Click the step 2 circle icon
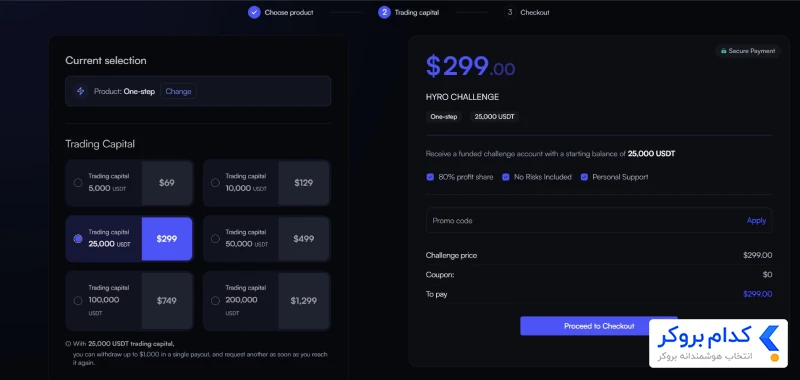This screenshot has height=380, width=800. point(384,12)
